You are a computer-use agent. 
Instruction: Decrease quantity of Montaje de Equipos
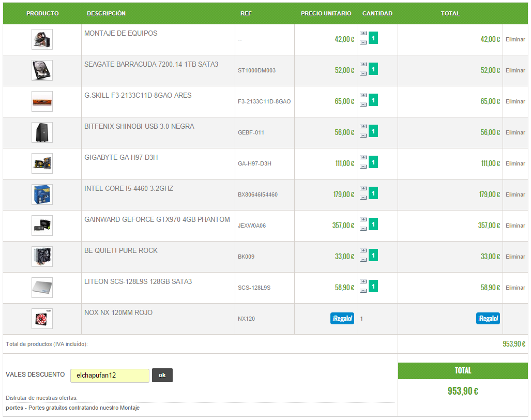click(x=363, y=42)
